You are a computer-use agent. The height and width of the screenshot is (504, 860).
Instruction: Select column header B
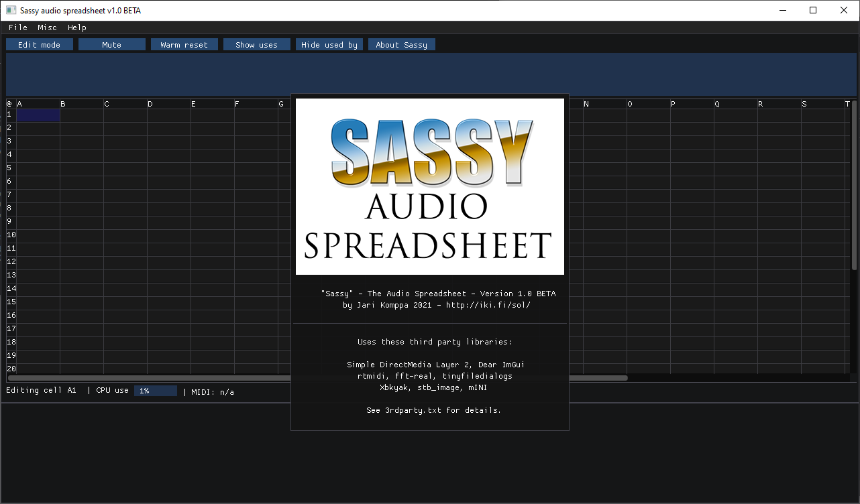(x=82, y=104)
